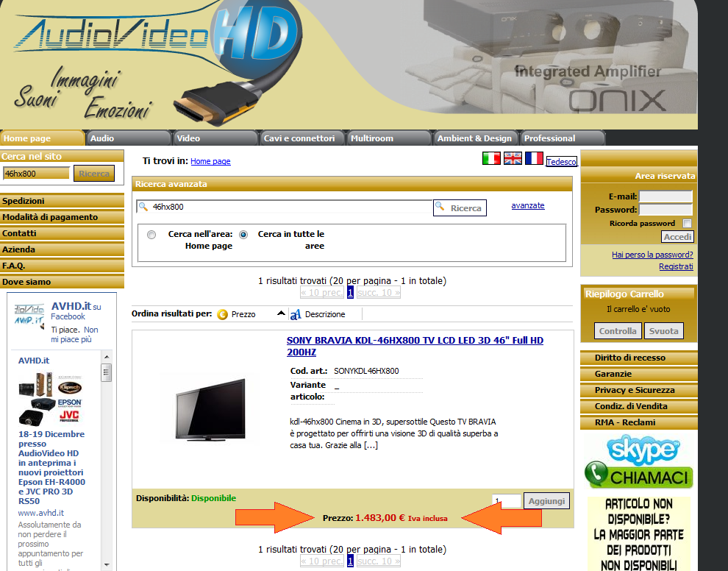Open the F.A.Q. menu item
728x571 pixels.
tap(62, 266)
